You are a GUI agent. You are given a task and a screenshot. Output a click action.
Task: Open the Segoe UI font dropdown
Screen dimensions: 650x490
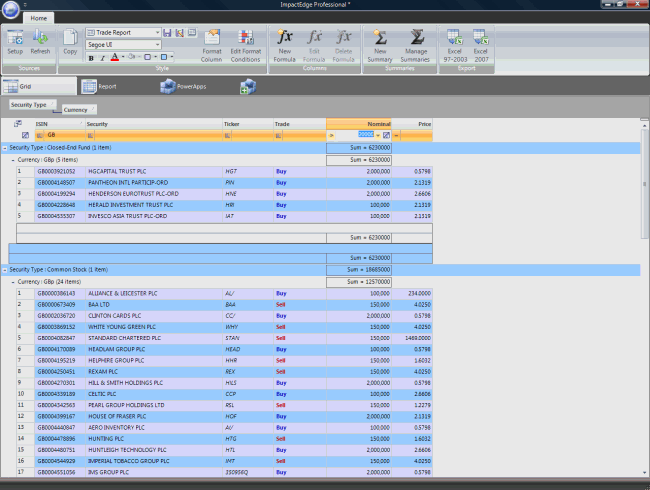(158, 44)
